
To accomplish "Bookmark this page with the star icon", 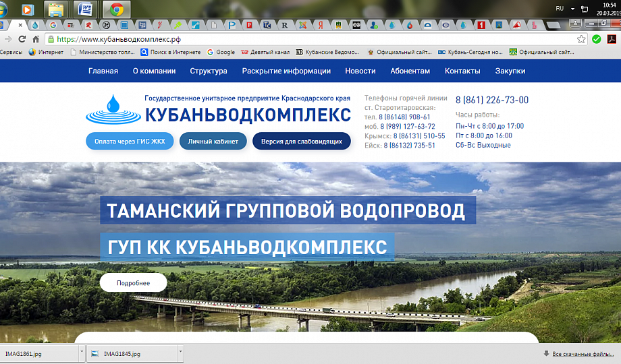I will coord(581,39).
